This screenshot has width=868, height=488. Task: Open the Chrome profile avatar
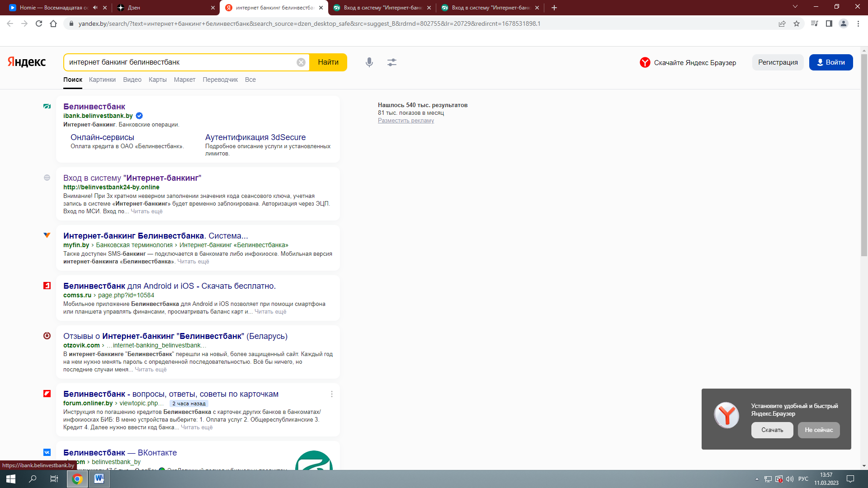coord(843,23)
